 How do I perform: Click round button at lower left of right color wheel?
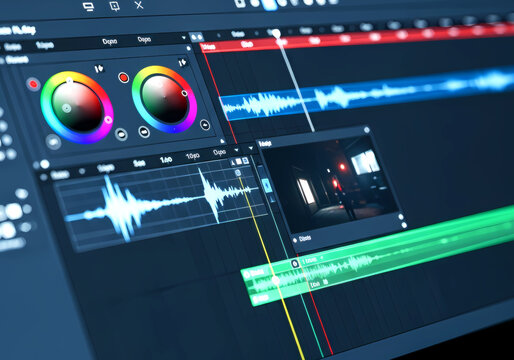pyautogui.click(x=144, y=132)
